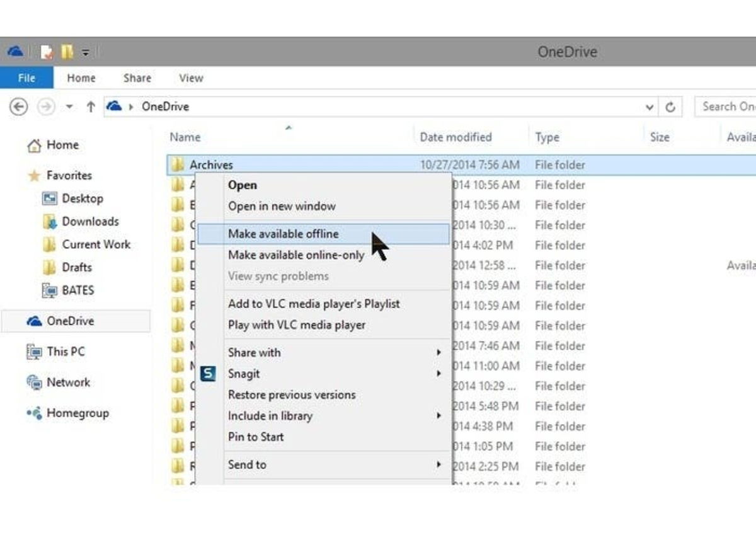The height and width of the screenshot is (540, 756).
Task: Switch to the Share ribbon tab
Action: (x=137, y=78)
